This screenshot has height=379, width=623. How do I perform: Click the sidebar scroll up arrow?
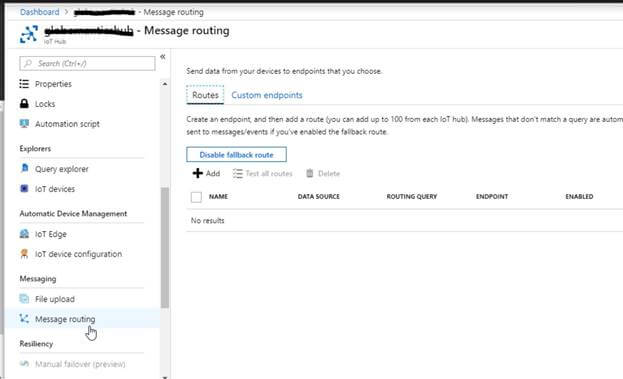pyautogui.click(x=165, y=84)
